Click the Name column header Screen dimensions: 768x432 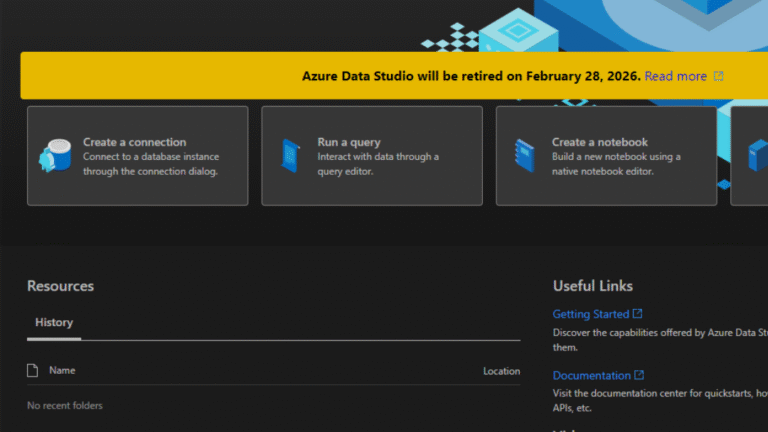(x=62, y=370)
